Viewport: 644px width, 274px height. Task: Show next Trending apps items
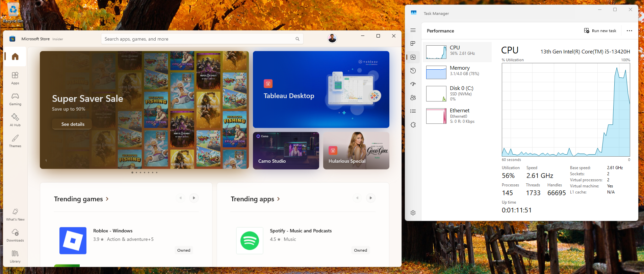(371, 198)
